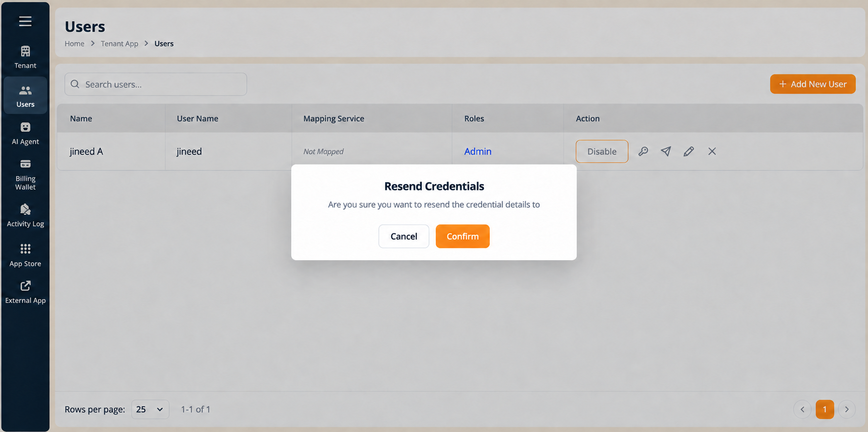The width and height of the screenshot is (868, 432).
Task: Click the search magnifier icon
Action: point(75,84)
